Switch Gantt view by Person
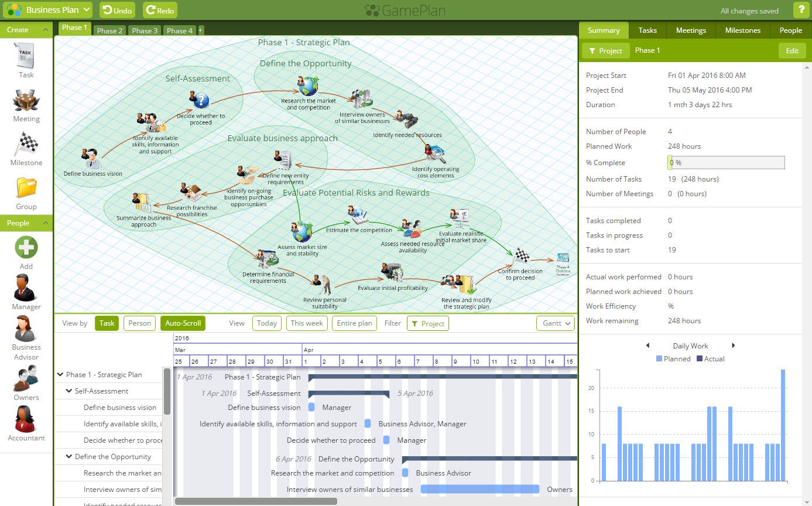 (x=139, y=323)
